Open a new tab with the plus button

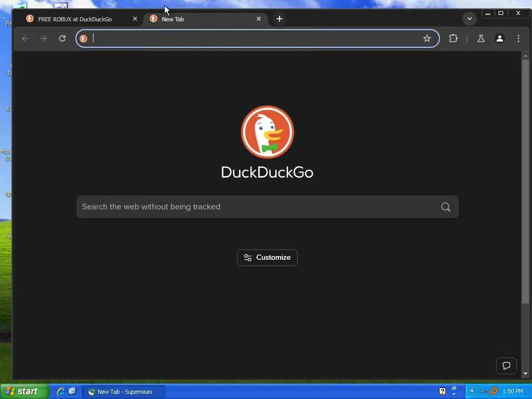click(279, 19)
